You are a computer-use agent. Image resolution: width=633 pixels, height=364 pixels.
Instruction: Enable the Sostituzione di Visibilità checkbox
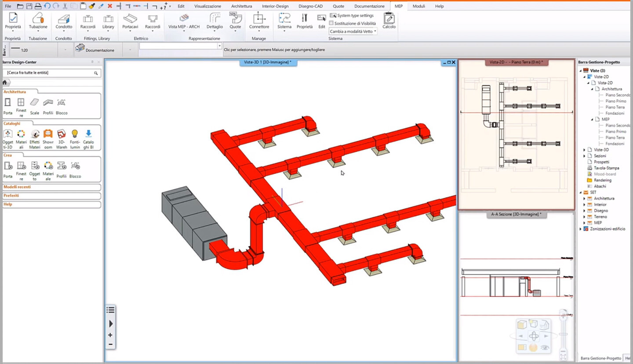(x=332, y=23)
